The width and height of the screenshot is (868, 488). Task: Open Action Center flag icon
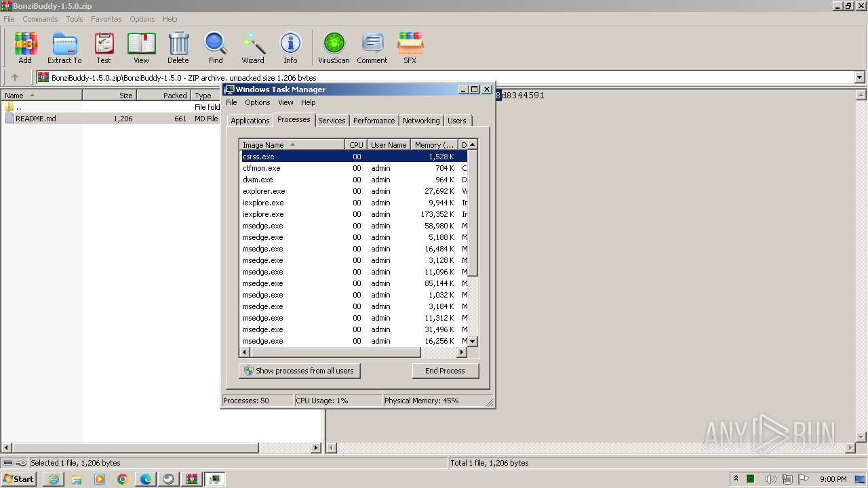[x=804, y=479]
